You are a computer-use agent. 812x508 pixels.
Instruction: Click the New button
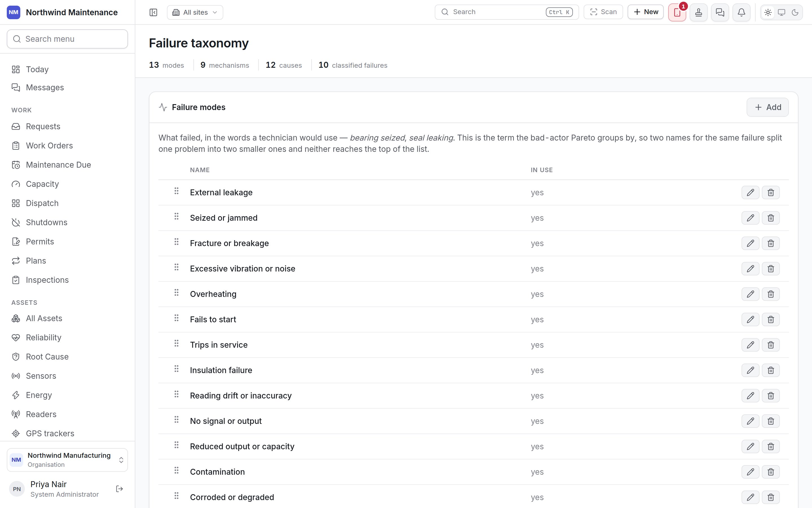tap(646, 12)
